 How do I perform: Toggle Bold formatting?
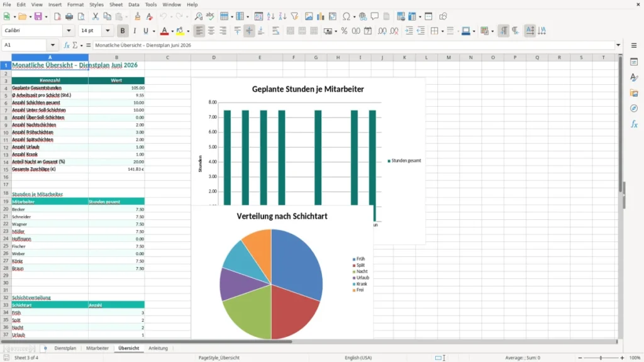123,31
